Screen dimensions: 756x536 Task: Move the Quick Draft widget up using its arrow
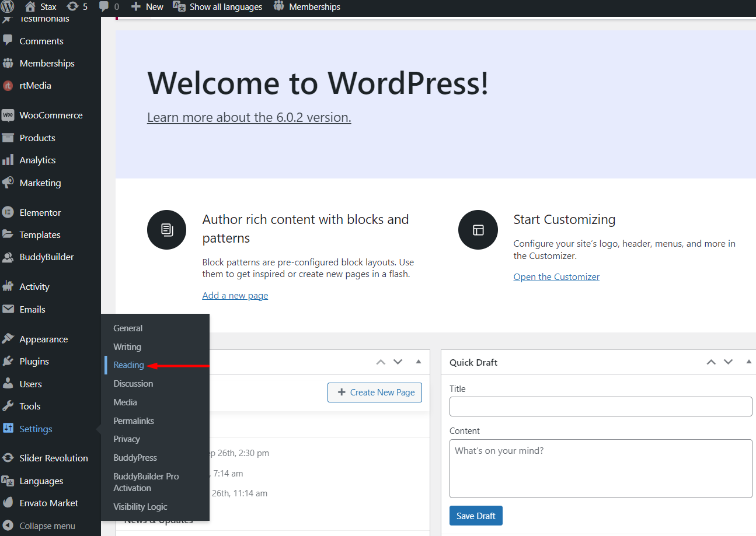click(x=710, y=362)
